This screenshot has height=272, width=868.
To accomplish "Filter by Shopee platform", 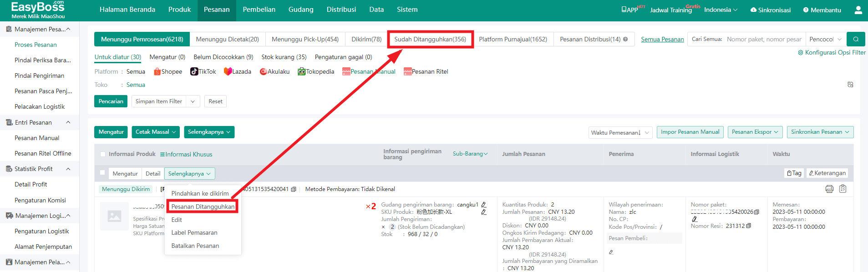I will [168, 72].
